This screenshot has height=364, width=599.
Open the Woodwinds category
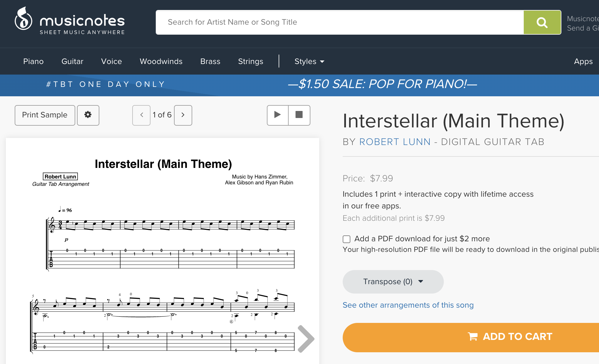pos(161,61)
